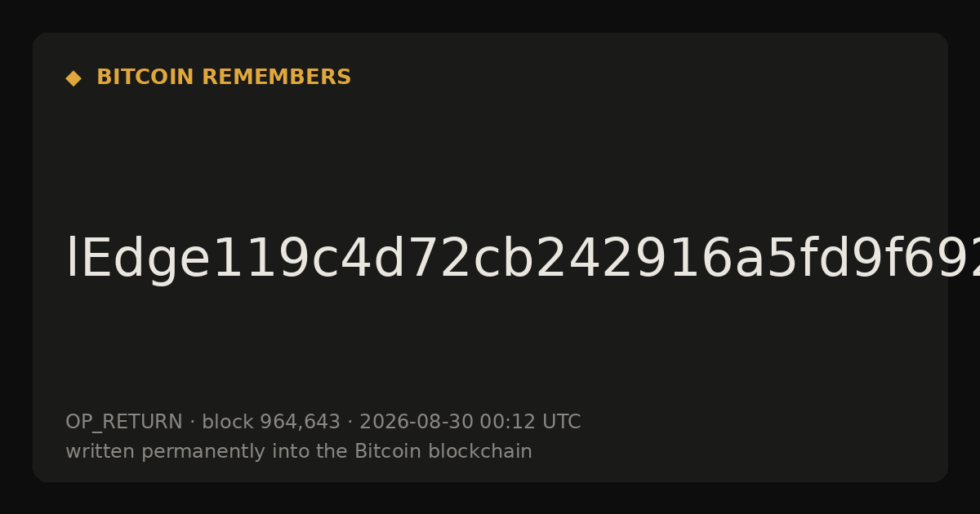Click the 'written permanently' footer line
The image size is (980, 514).
299,452
